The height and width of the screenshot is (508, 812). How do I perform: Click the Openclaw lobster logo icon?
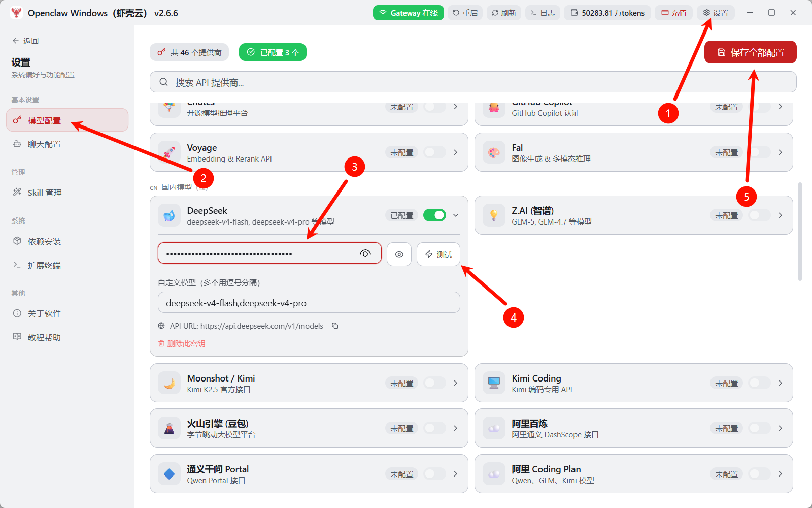pos(16,13)
